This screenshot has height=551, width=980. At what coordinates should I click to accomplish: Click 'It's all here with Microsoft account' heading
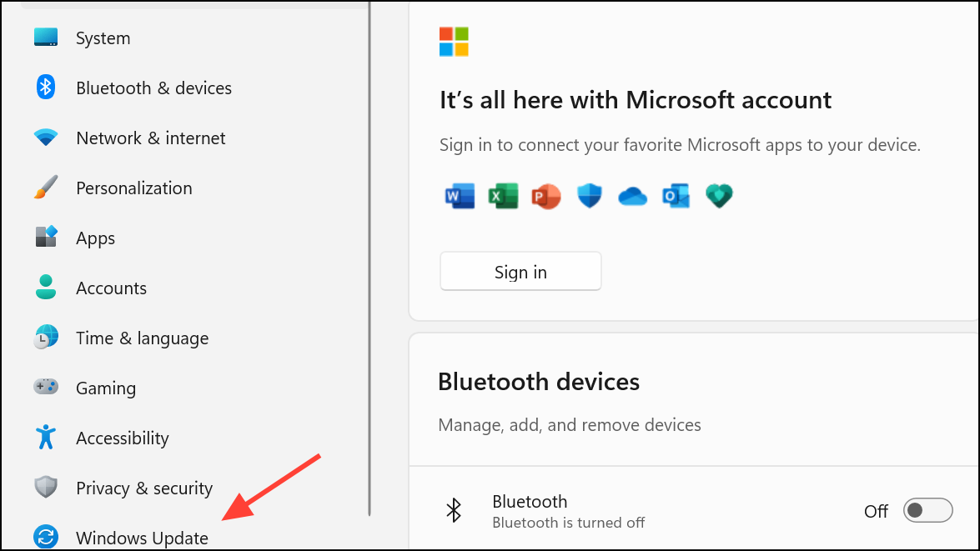[x=635, y=100]
